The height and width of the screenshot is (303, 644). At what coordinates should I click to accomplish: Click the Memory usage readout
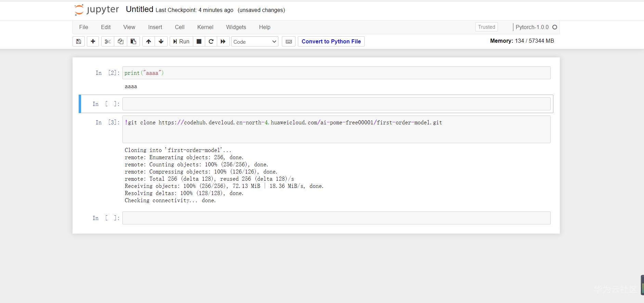(522, 41)
